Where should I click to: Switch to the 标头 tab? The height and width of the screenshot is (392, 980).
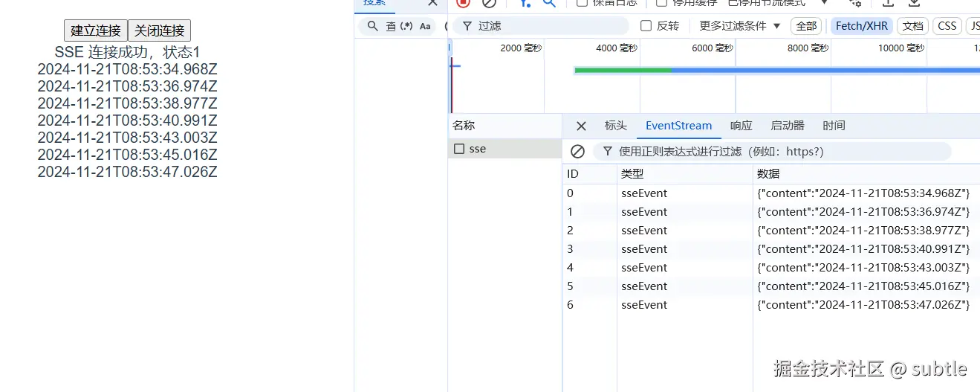click(615, 126)
